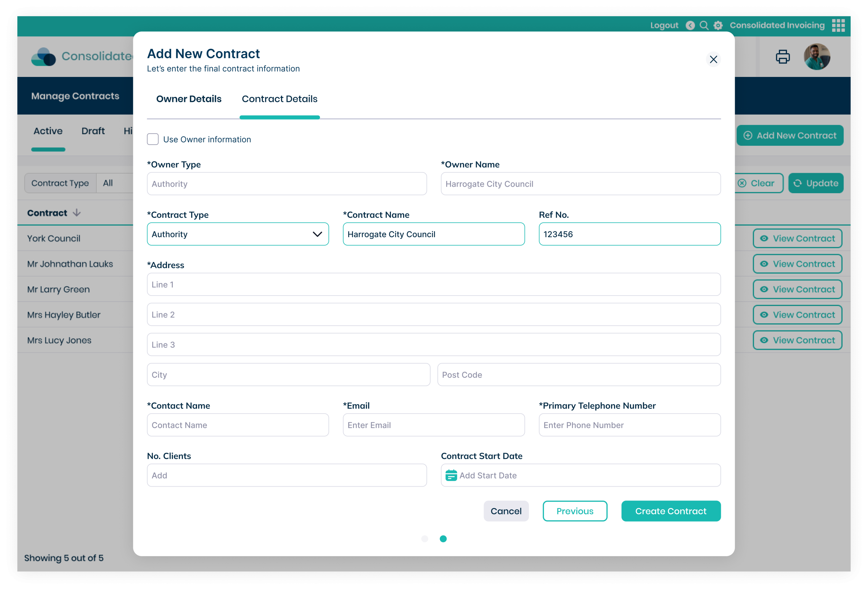Click the printer icon in header
The image size is (868, 590).
[x=783, y=57]
